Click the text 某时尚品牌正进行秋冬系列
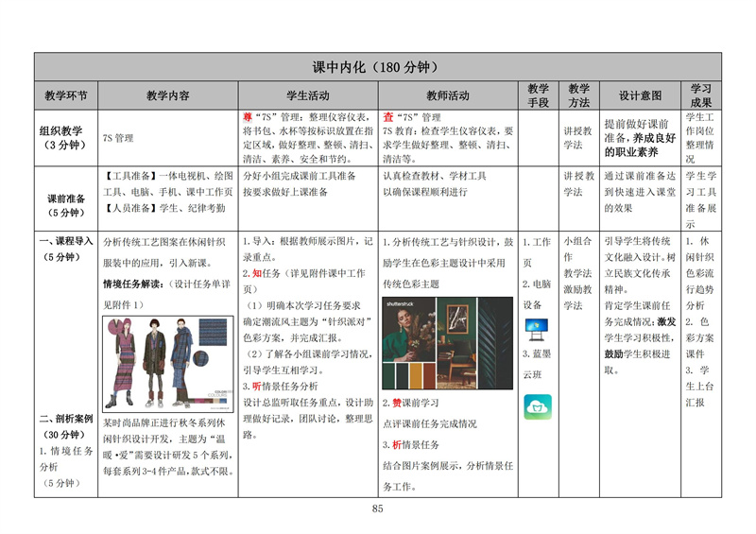The height and width of the screenshot is (534, 756). coord(163,423)
